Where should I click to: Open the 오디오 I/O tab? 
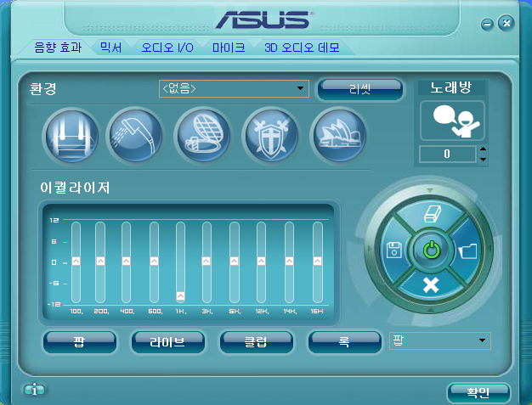167,48
